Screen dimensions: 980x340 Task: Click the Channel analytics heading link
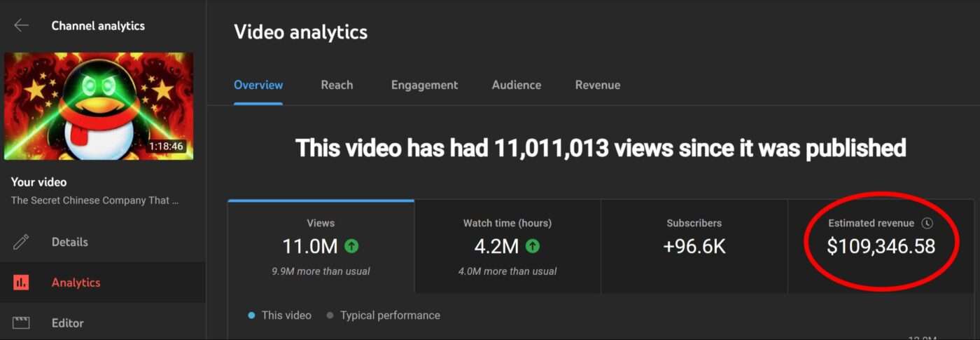[x=98, y=26]
